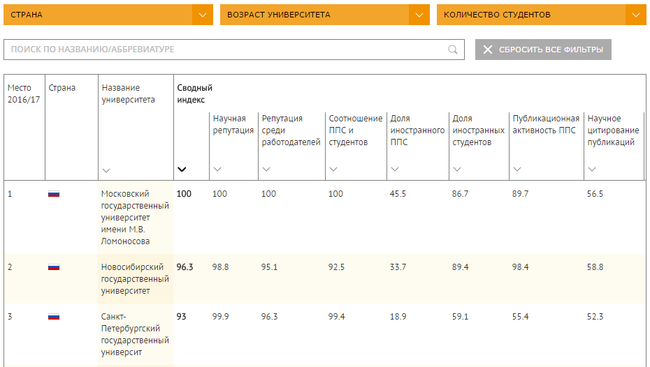Image resolution: width=650 pixels, height=367 pixels.
Task: Select overall index 100 in bold
Action: coord(184,194)
